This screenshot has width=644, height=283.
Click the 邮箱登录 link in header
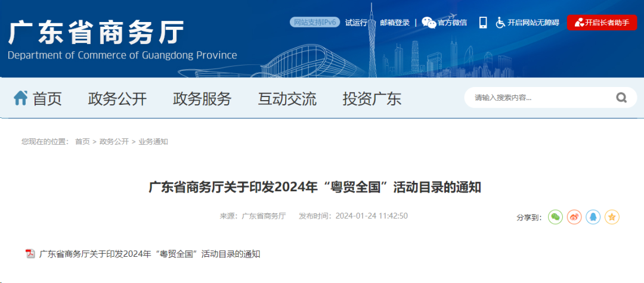(395, 23)
